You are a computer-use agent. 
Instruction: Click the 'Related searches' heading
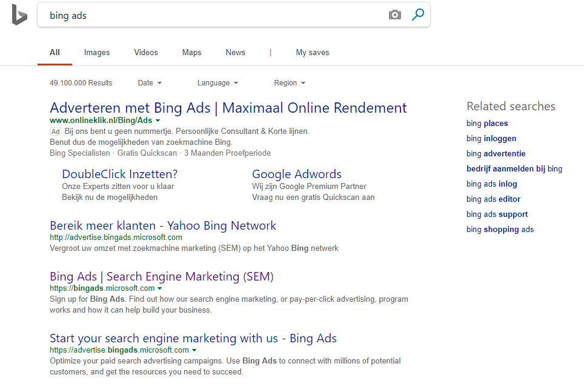(511, 106)
